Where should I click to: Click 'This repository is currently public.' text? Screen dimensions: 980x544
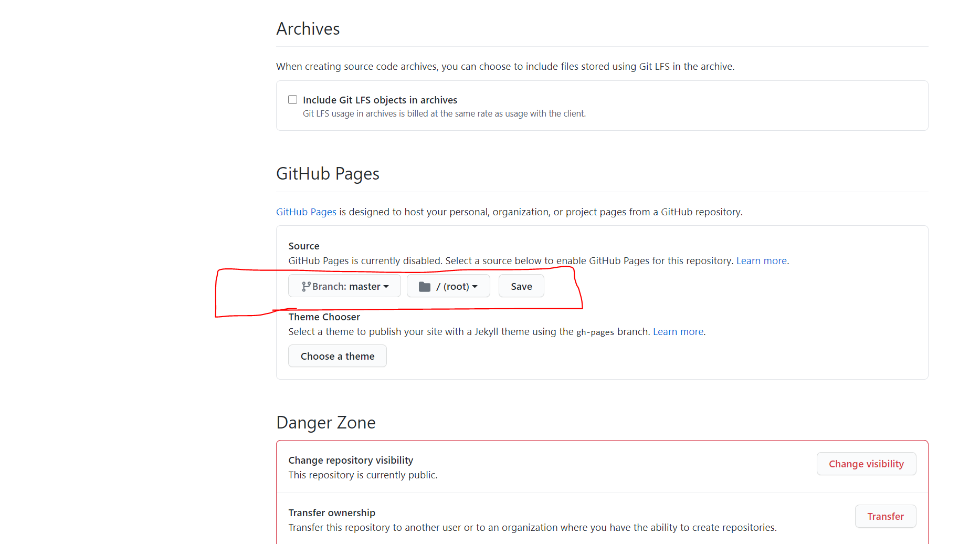pos(363,475)
